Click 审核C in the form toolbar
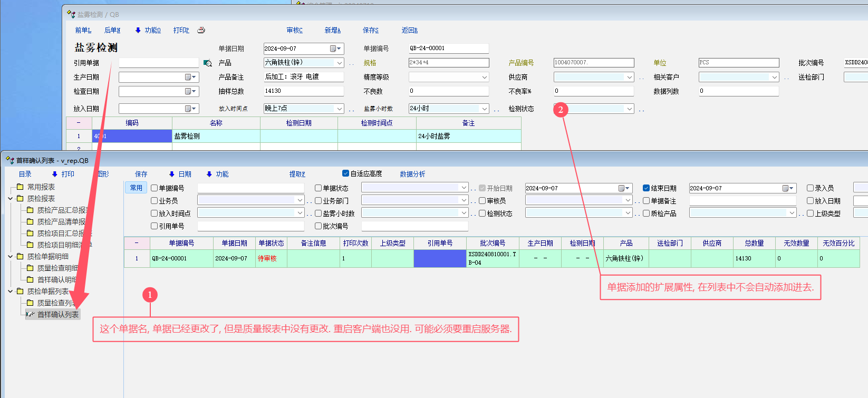 294,31
